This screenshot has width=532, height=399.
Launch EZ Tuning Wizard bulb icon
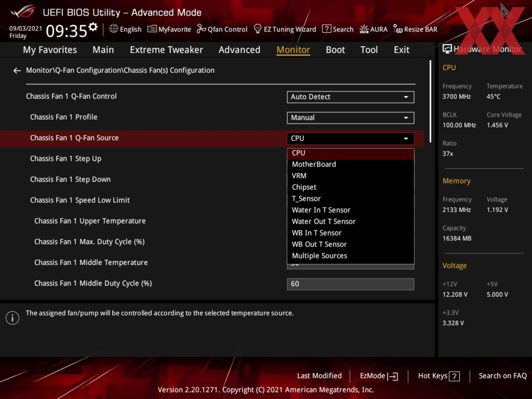coord(257,29)
